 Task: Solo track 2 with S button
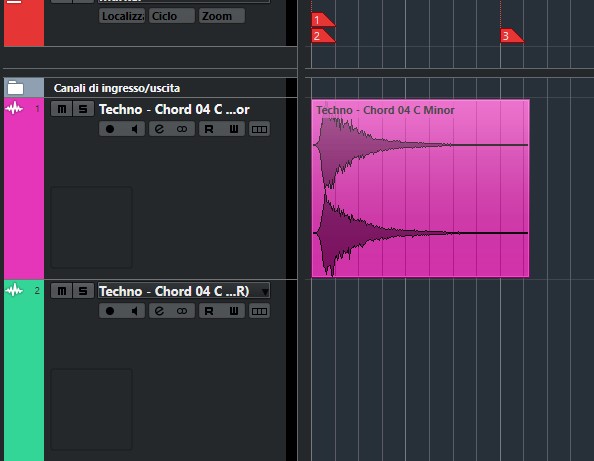coord(83,291)
